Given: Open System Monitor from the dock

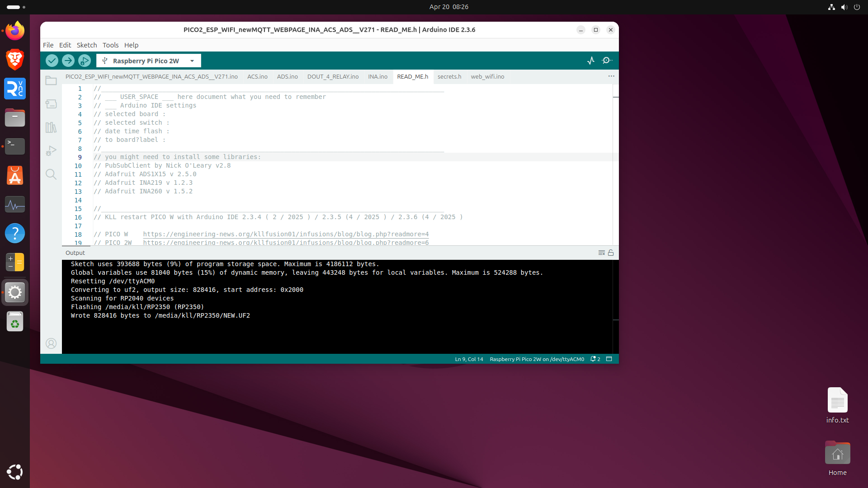Looking at the screenshot, I should [15, 204].
